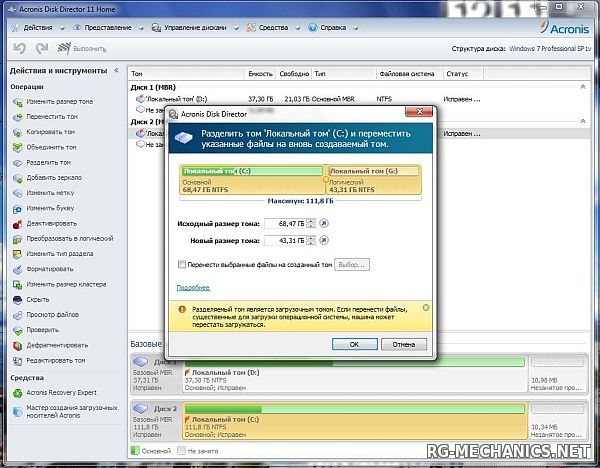Collapse the Диск 2 group in volume list
The image size is (600, 468).
[583, 121]
